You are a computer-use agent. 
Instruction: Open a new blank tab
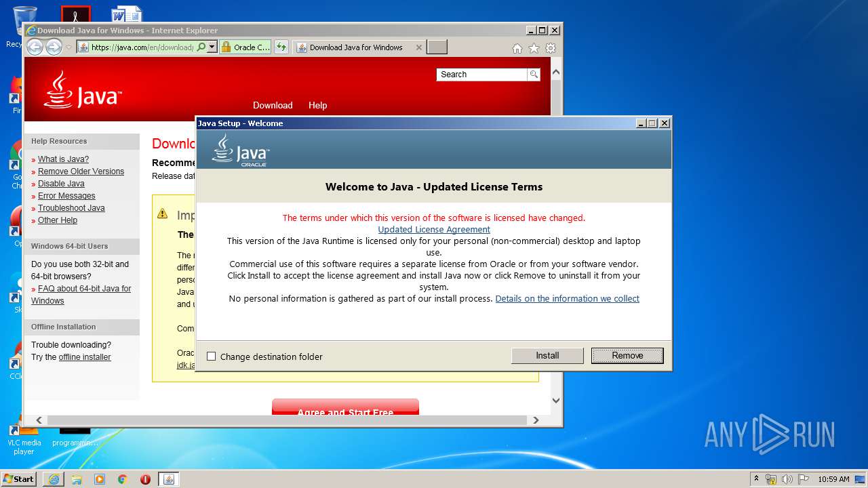[x=437, y=47]
